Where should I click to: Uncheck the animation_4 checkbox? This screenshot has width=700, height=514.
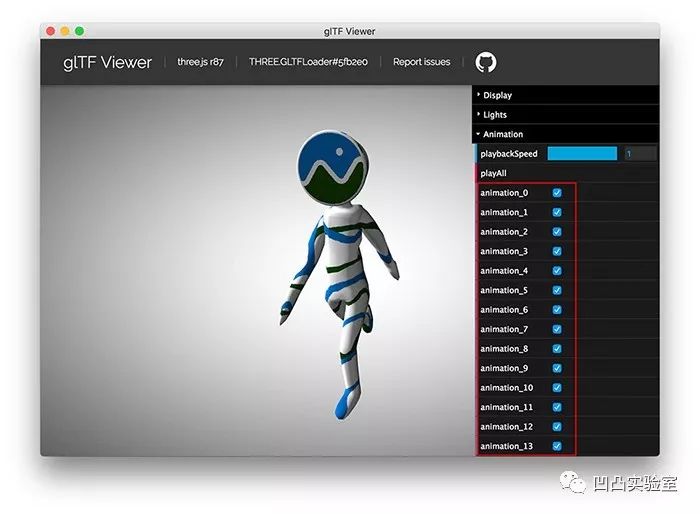(557, 271)
